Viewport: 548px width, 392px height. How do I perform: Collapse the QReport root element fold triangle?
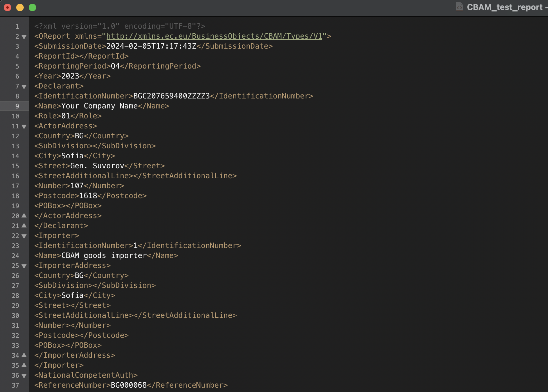(24, 36)
